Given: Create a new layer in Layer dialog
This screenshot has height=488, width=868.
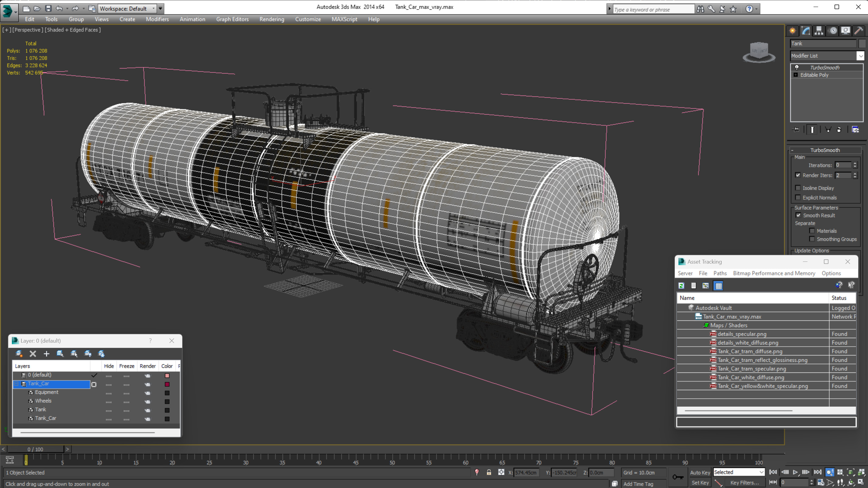Looking at the screenshot, I should (19, 354).
